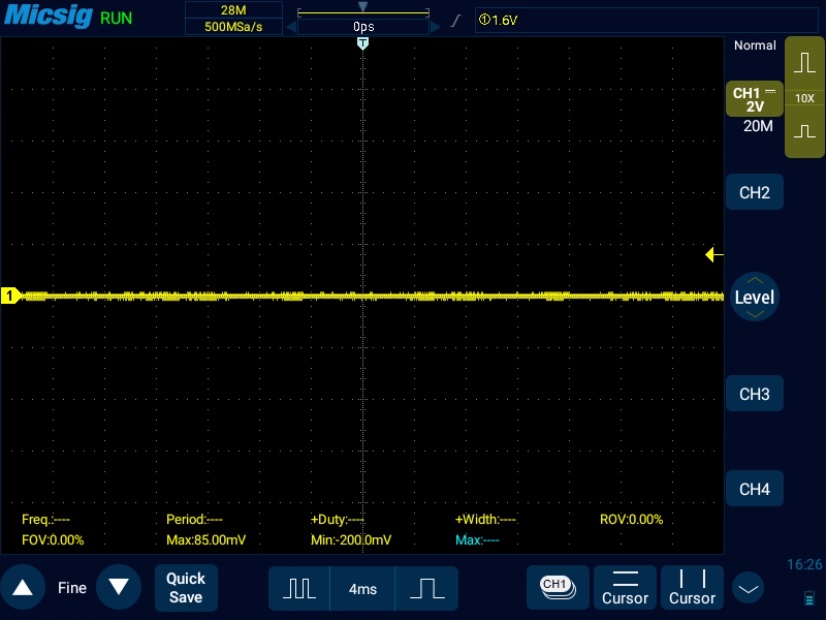The image size is (826, 620).
Task: Tap the channel 1 ground marker
Action: (11, 296)
